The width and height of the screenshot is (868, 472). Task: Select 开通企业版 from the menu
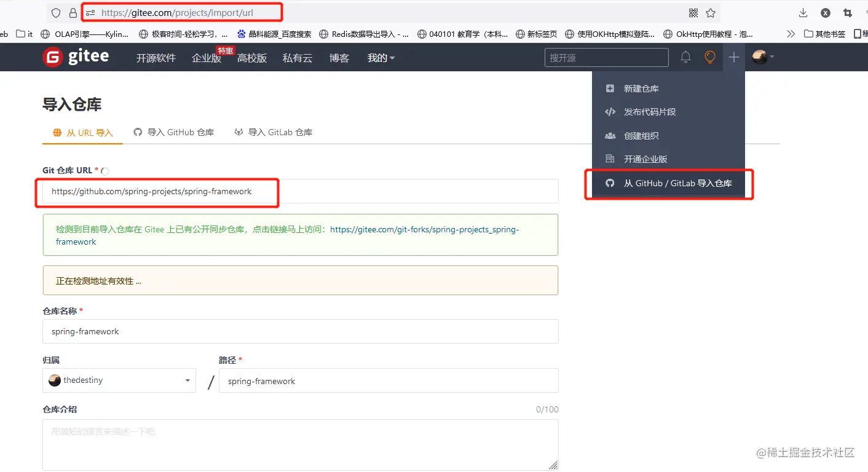(x=668, y=159)
